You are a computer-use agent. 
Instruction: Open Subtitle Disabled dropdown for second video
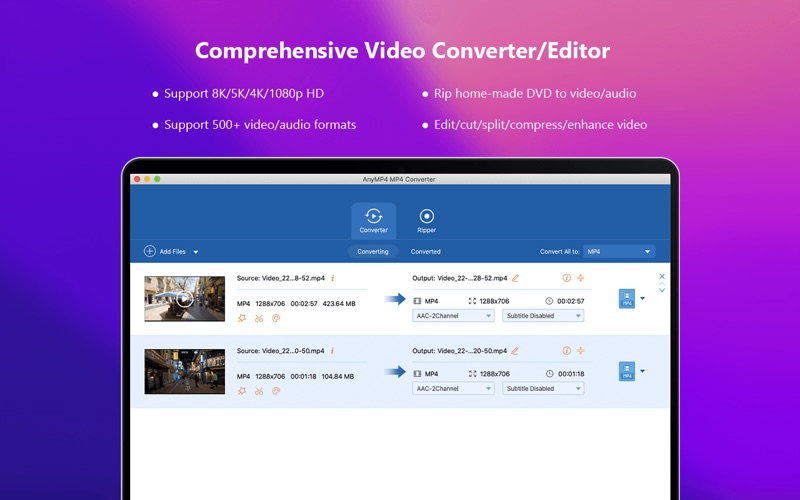click(543, 388)
